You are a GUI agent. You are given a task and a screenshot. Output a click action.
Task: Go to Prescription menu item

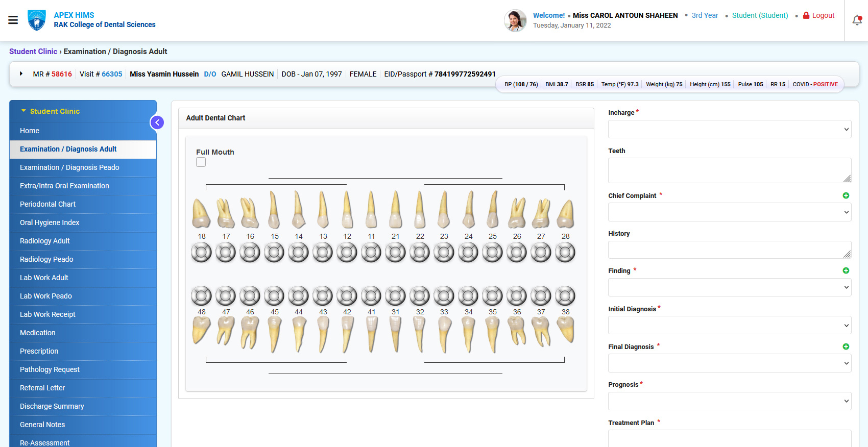coord(83,351)
